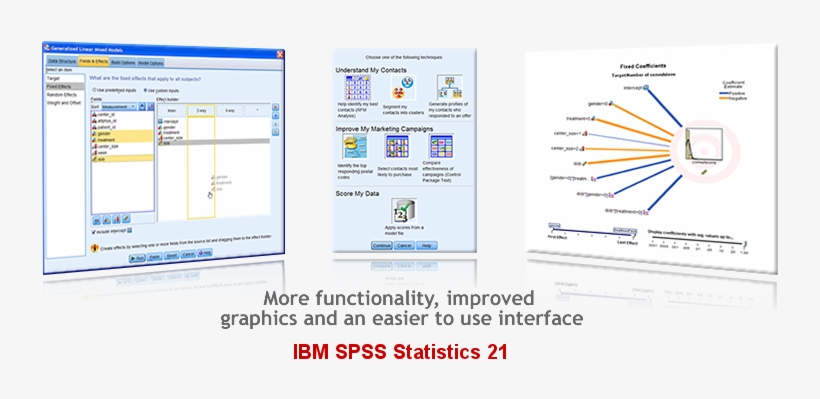Click the intercept info icon next to checkbox
820x399 pixels.
[130, 231]
